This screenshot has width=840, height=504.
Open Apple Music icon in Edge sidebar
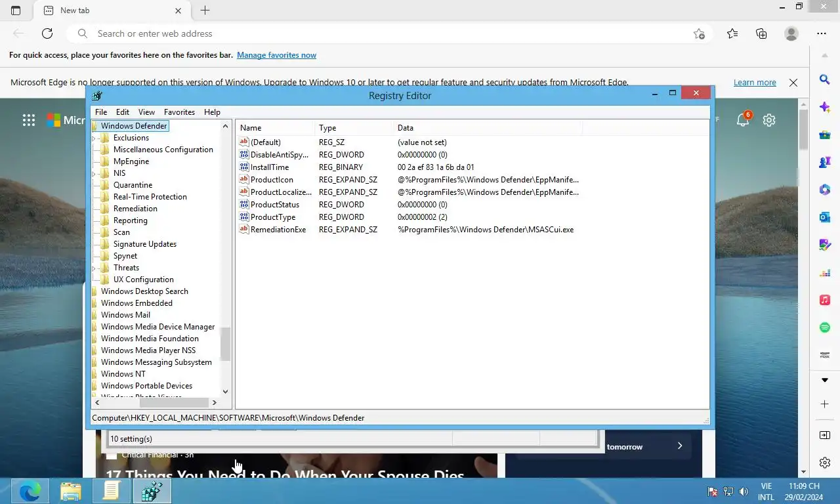coord(825,300)
